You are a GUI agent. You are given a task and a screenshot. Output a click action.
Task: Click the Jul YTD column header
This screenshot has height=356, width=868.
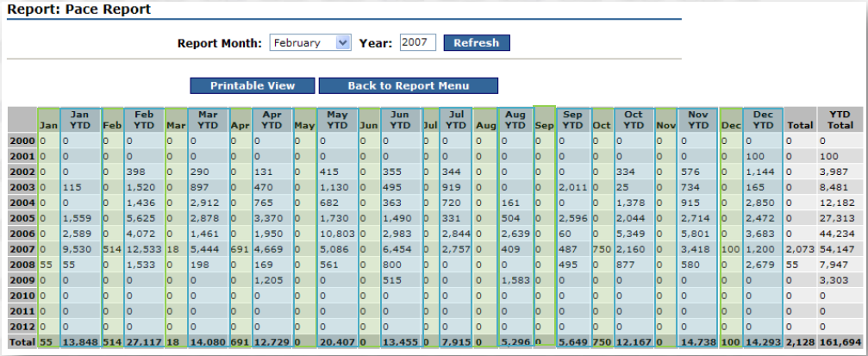[456, 120]
